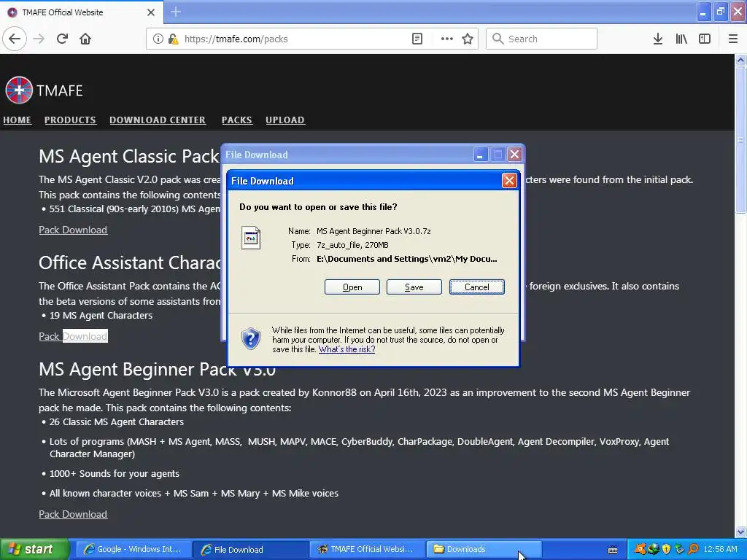Image resolution: width=747 pixels, height=560 pixels.
Task: Click the 1000+ Sounds for your agents bullet
Action: click(x=115, y=473)
